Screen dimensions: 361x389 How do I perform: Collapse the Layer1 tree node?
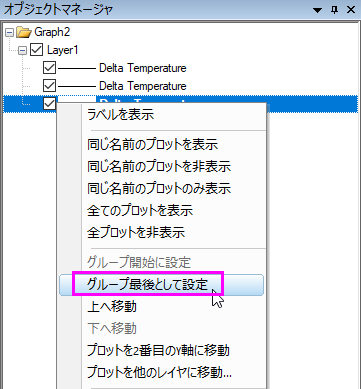click(x=23, y=51)
